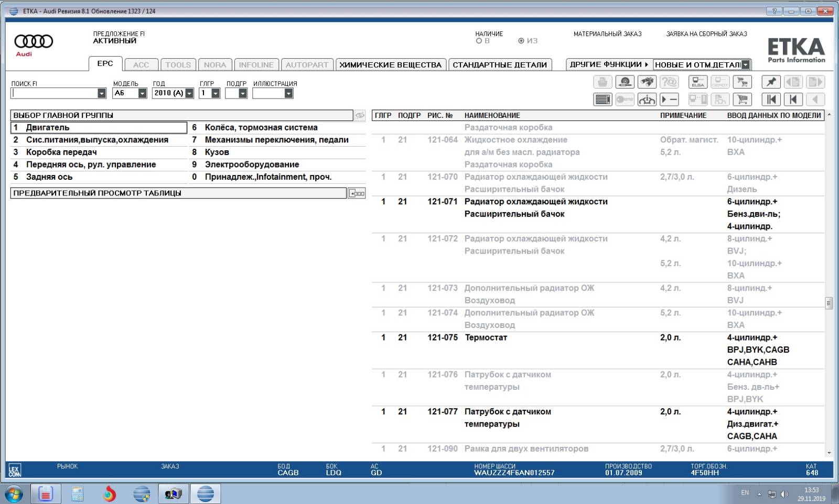839x504 pixels.
Task: Click the question mark @ inquiry icon
Action: [669, 82]
